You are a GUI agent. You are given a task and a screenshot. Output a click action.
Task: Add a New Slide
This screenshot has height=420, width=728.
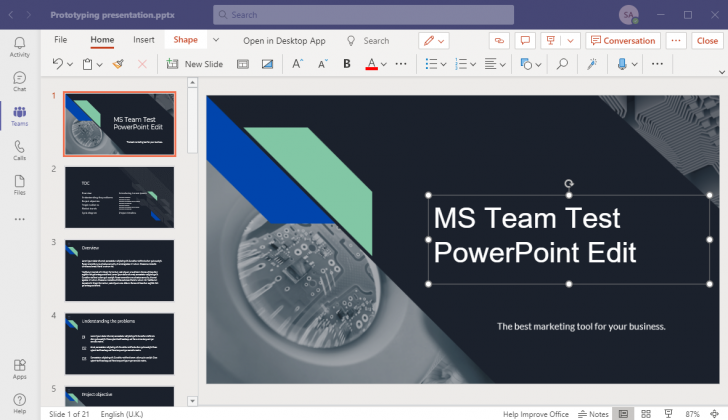point(195,64)
